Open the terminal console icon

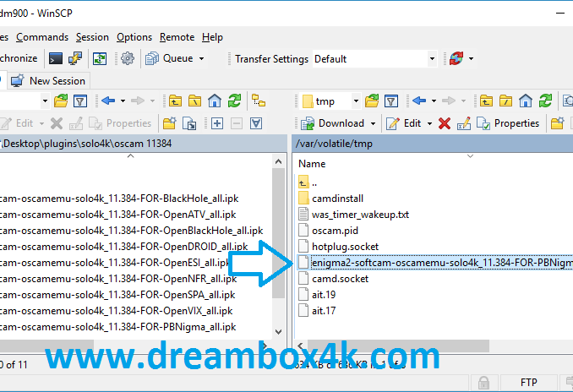[x=56, y=58]
